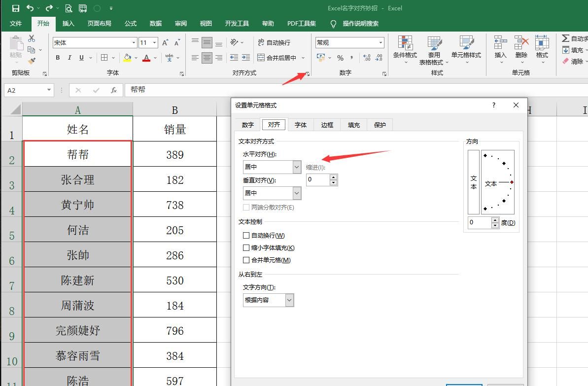
Task: Open 条件格式 conditional formatting
Action: 405,49
